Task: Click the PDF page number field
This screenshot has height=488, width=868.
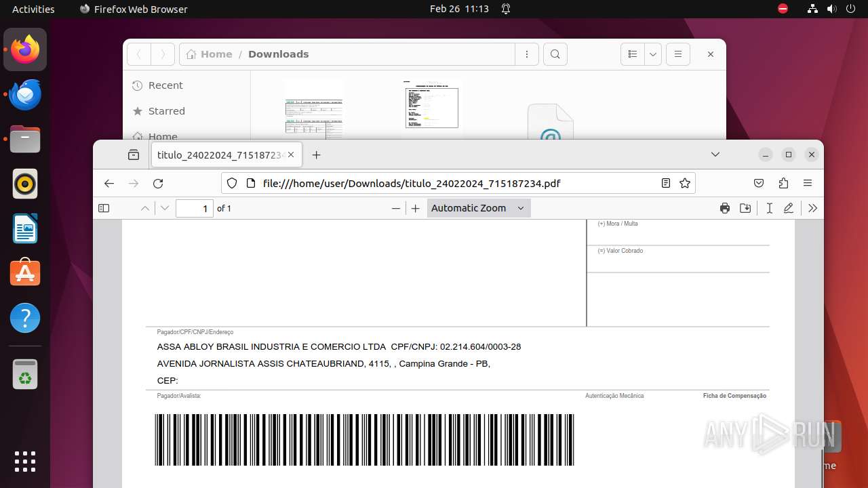Action: click(195, 208)
